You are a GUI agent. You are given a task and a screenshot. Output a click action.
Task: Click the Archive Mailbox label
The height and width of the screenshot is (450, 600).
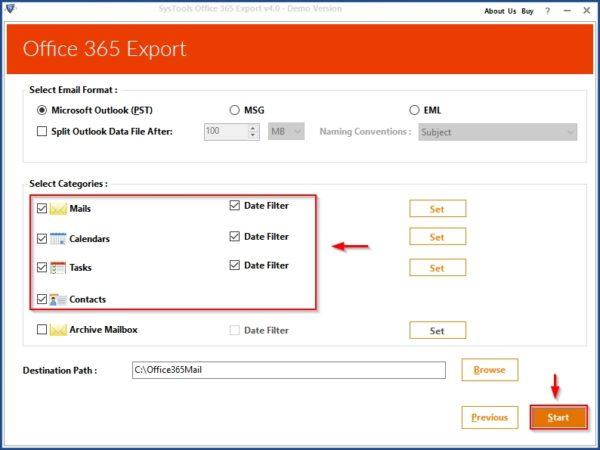[103, 329]
